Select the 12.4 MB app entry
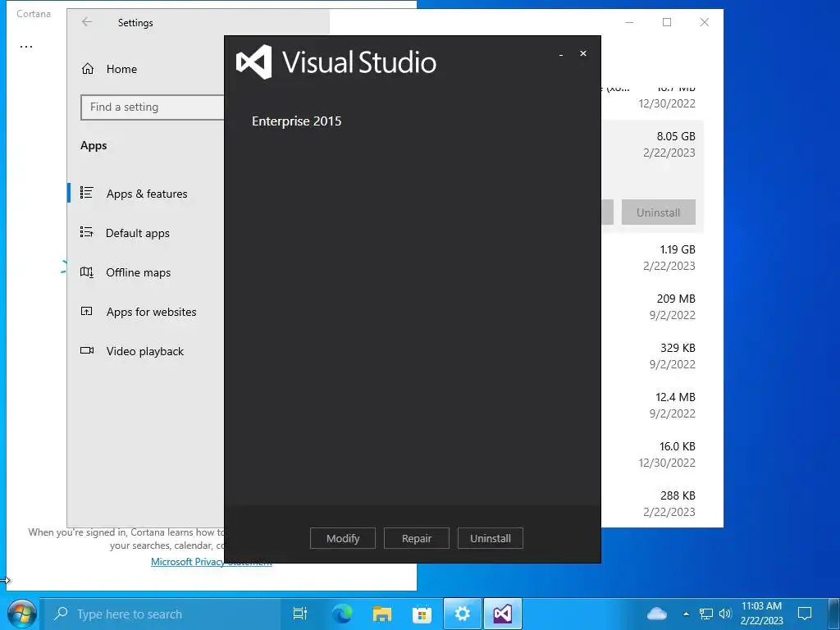This screenshot has width=840, height=630. click(652, 405)
